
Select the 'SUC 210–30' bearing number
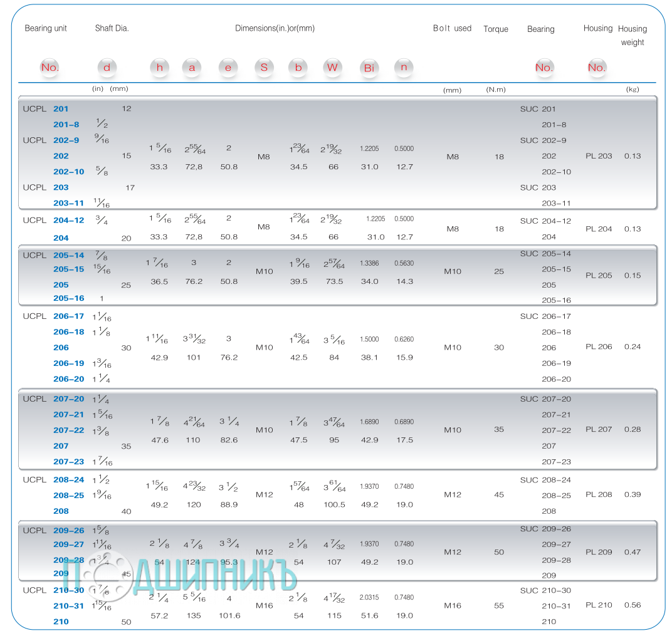545,591
